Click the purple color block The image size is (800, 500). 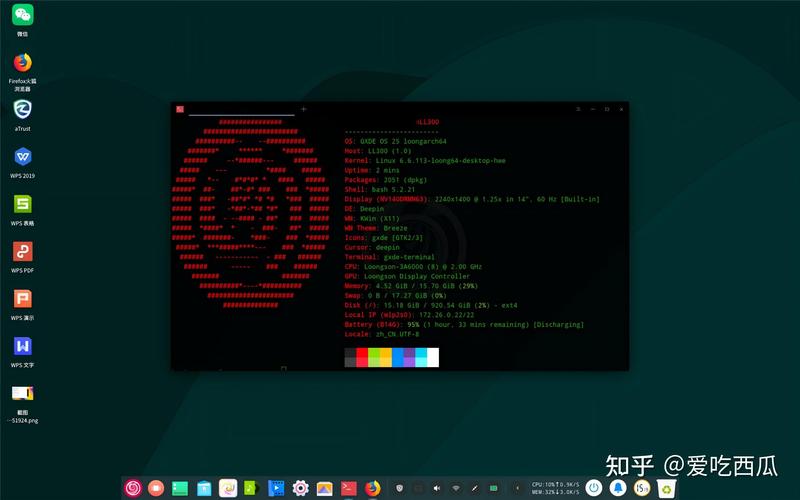pos(409,357)
